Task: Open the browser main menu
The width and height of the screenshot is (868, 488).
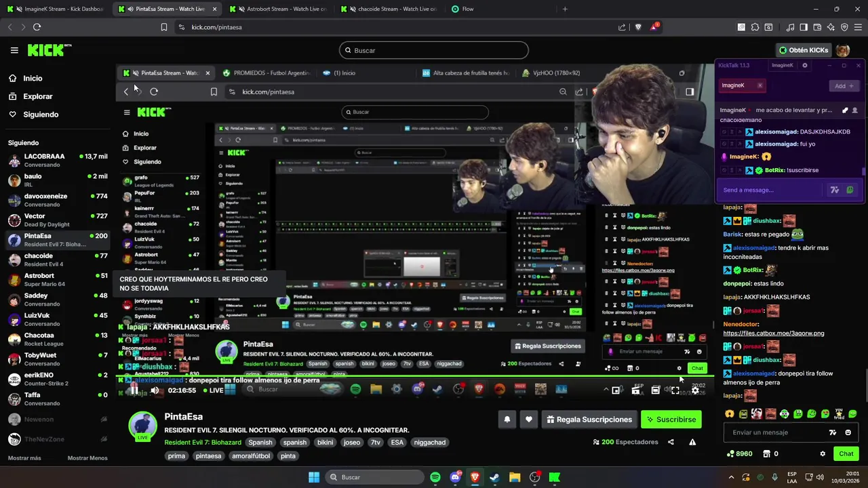Action: click(x=858, y=27)
